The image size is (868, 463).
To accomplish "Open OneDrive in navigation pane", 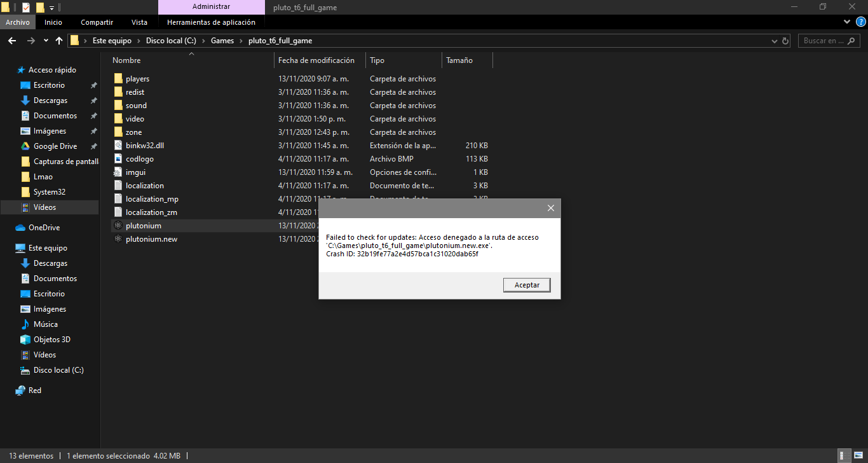I will (x=44, y=228).
